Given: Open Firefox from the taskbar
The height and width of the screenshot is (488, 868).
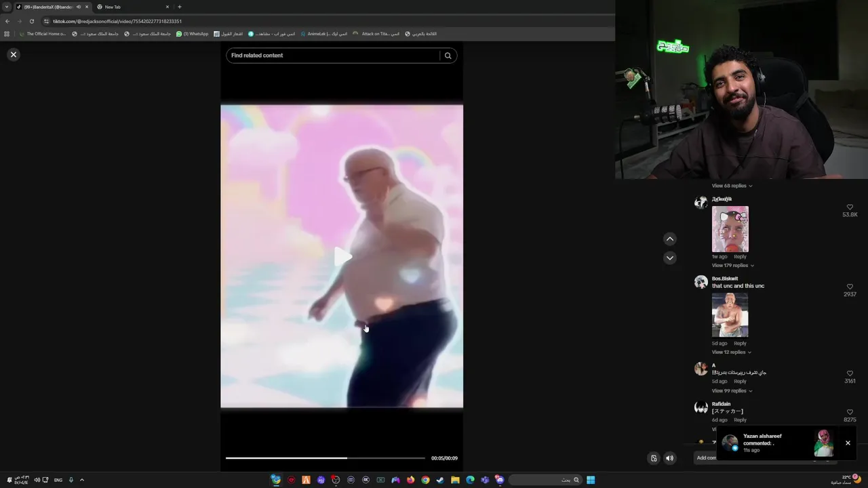Looking at the screenshot, I should point(410,480).
